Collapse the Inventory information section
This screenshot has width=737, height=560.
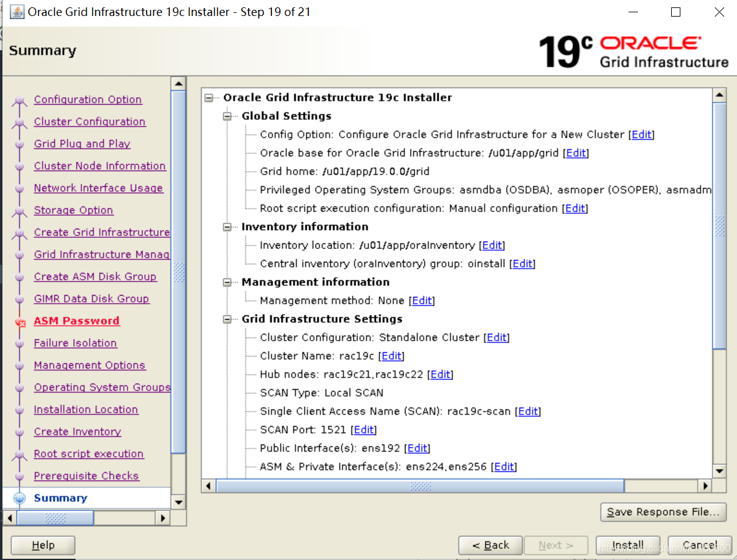(x=227, y=227)
